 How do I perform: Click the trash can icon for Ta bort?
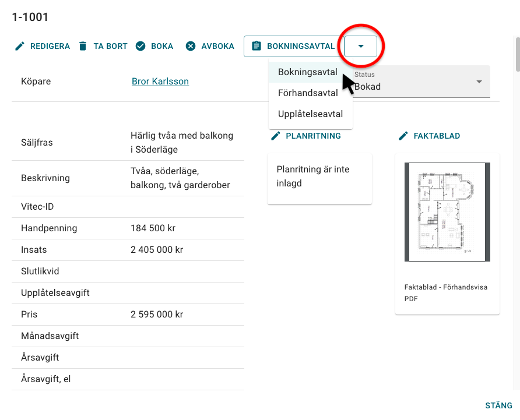point(83,46)
